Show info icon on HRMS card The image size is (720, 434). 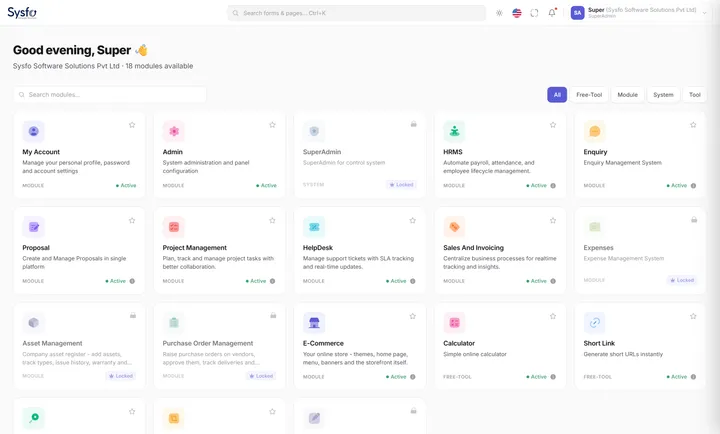[553, 186]
